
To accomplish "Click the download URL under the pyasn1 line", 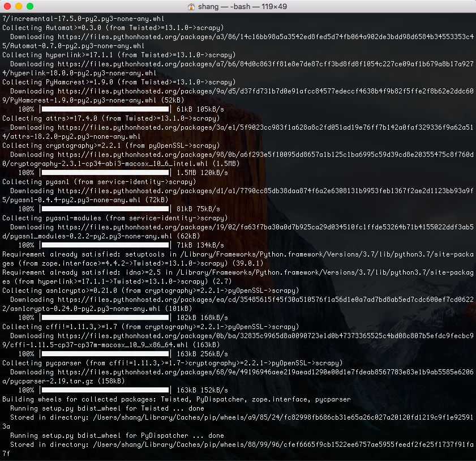I will coord(265,191).
